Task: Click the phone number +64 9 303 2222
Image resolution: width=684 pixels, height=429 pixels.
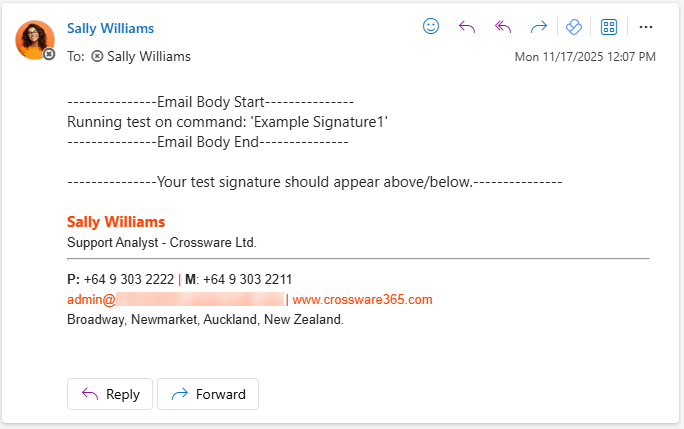Action: coord(128,279)
